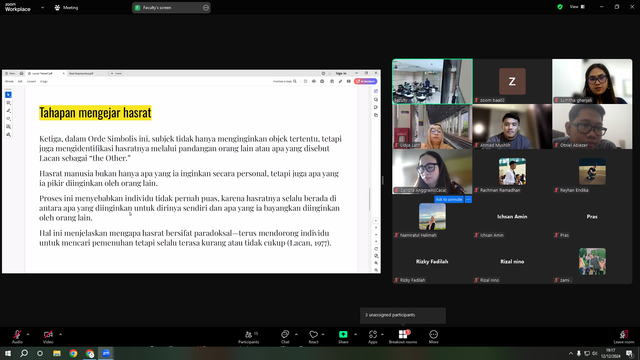The image size is (640, 360).
Task: Open the Participants panel
Action: tap(249, 337)
